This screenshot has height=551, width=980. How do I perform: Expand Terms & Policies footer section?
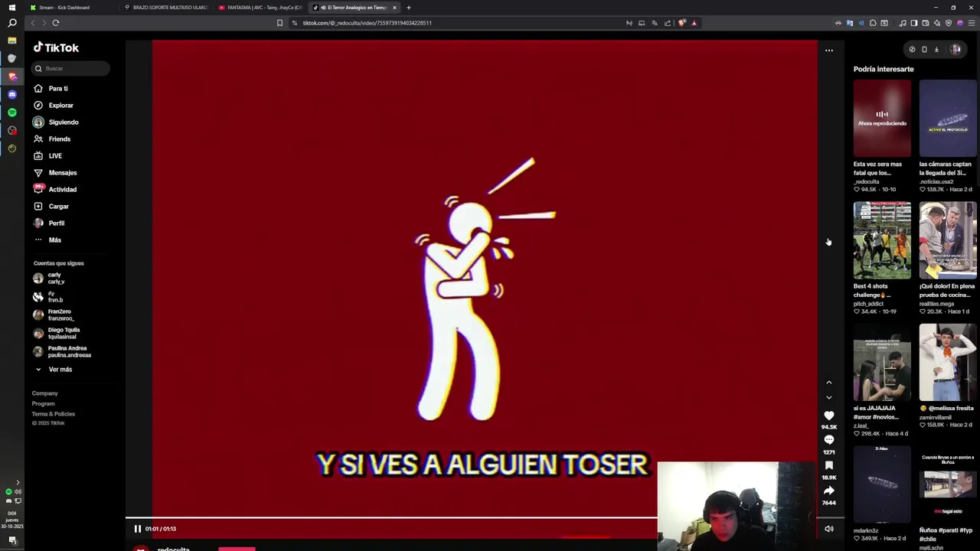click(53, 414)
